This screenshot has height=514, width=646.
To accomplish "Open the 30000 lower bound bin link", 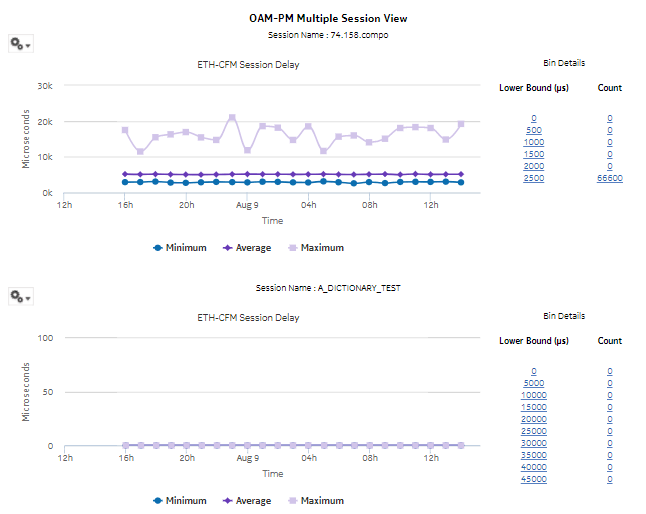I will (534, 443).
